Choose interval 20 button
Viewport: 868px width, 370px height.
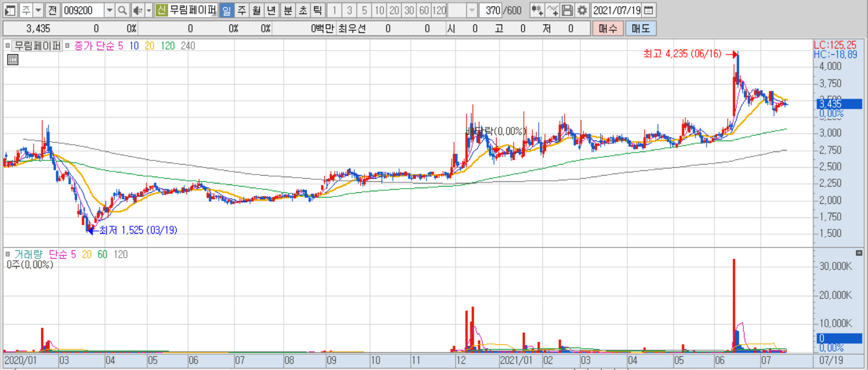(x=394, y=10)
